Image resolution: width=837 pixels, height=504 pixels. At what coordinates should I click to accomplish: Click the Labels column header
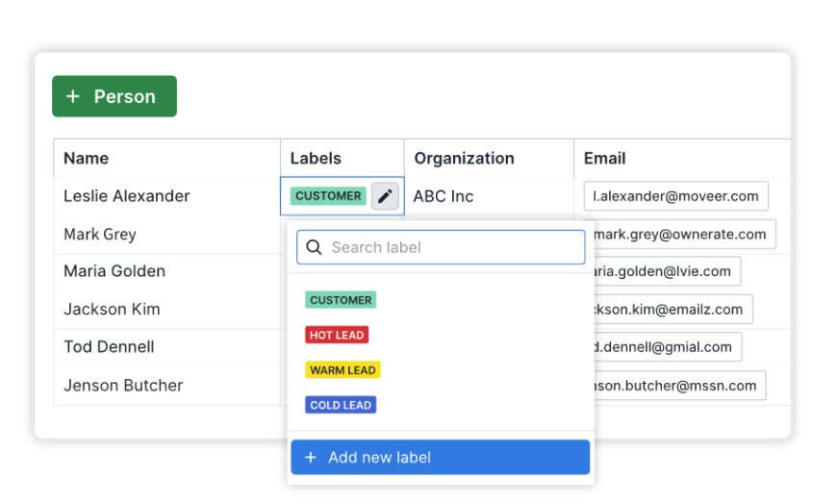(x=316, y=159)
